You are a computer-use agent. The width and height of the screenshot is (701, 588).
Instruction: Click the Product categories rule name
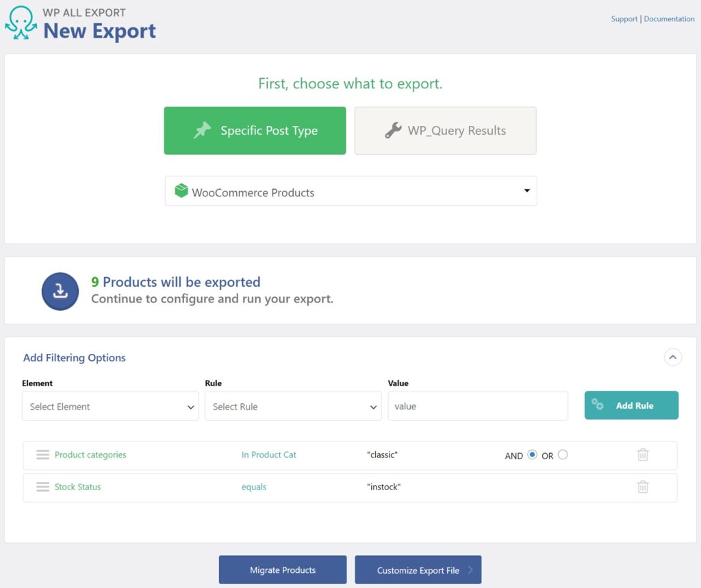[90, 455]
